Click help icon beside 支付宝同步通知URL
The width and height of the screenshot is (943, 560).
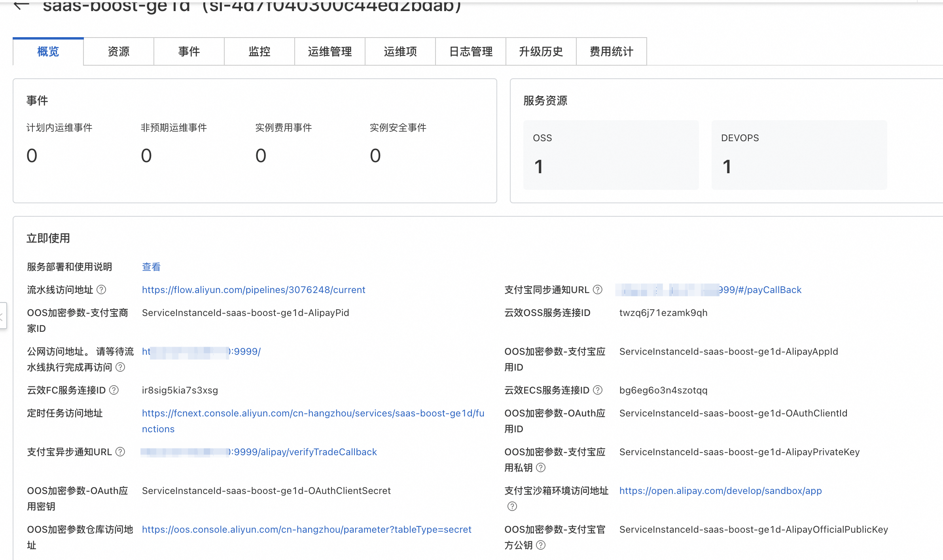point(598,290)
